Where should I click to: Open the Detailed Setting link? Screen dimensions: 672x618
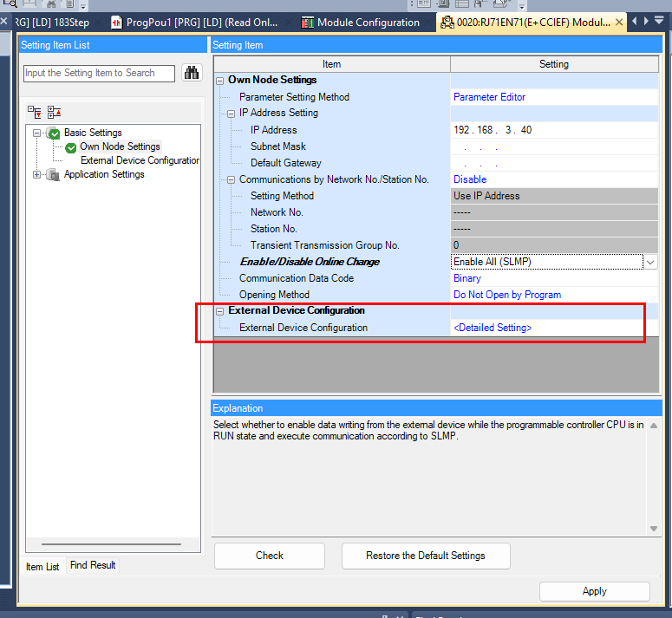point(493,328)
